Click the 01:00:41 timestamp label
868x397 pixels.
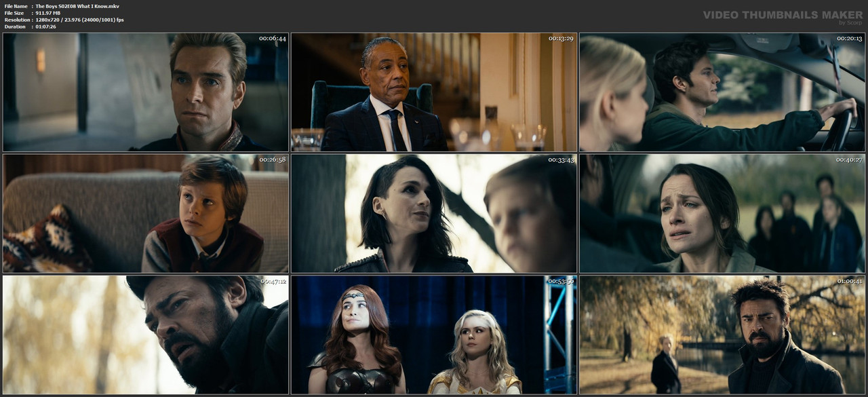[x=849, y=281]
